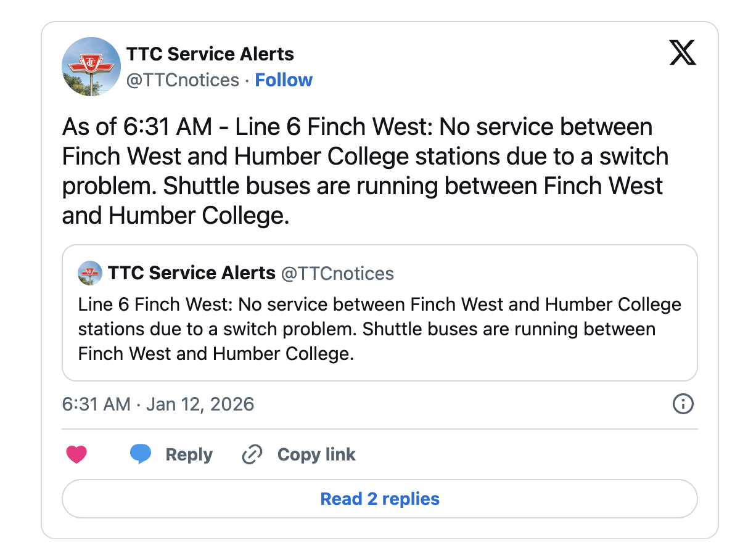Follow the TTCnotices account

(x=284, y=80)
